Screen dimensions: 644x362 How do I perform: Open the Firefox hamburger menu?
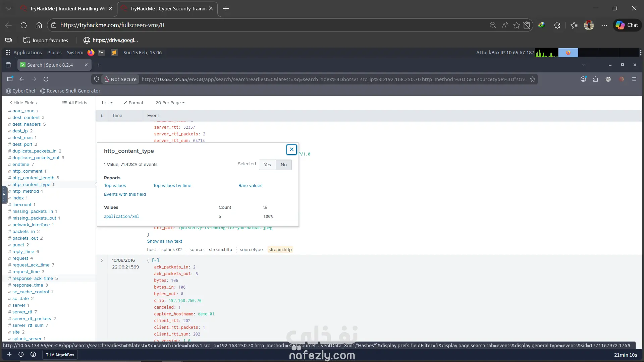pos(634,79)
